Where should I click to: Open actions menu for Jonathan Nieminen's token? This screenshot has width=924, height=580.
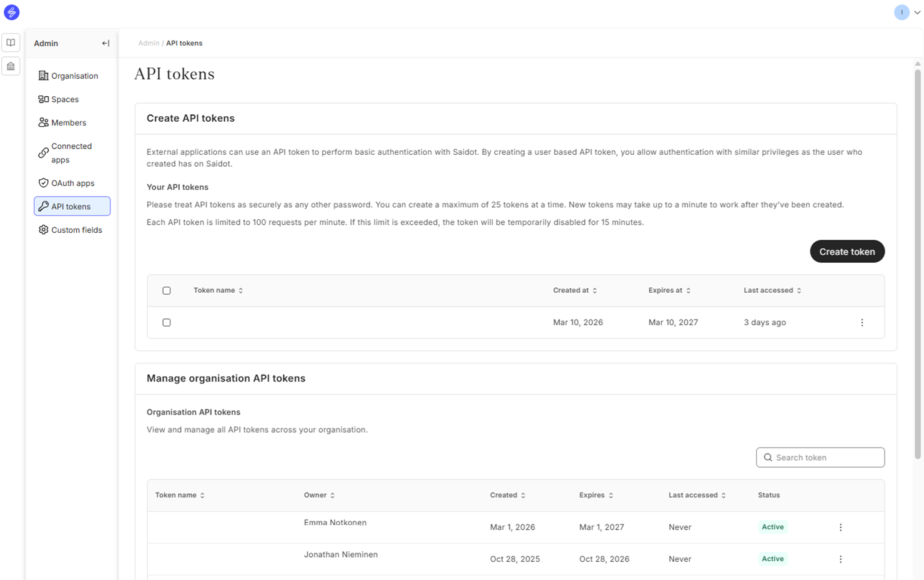tap(840, 559)
